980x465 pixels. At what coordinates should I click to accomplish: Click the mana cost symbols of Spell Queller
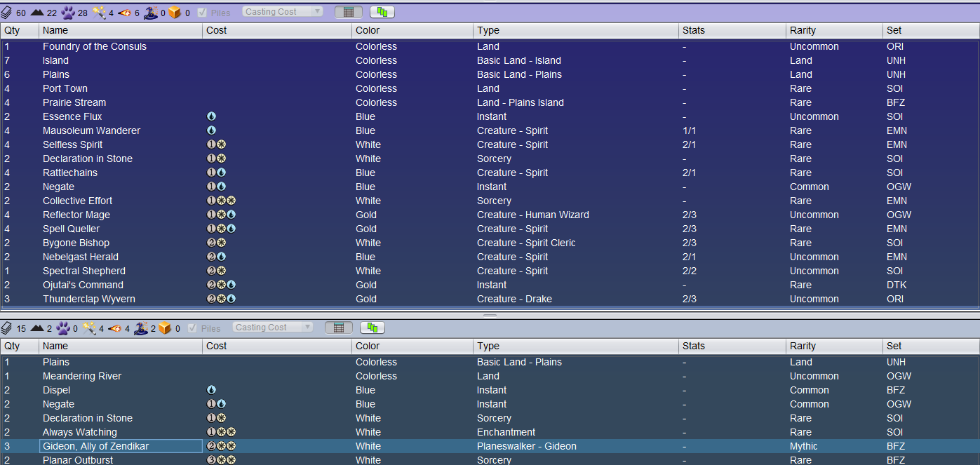[x=222, y=229]
